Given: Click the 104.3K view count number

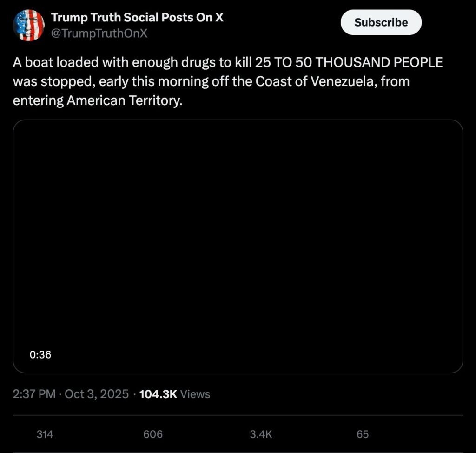Looking at the screenshot, I should tap(158, 394).
